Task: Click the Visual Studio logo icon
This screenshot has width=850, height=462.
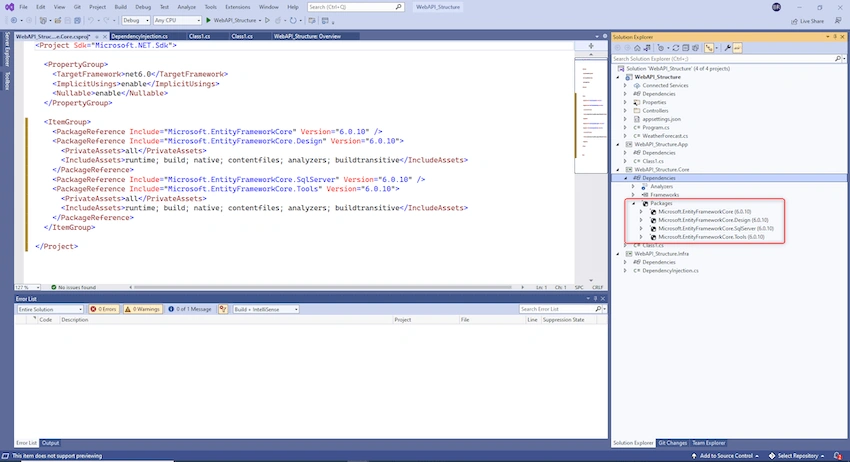Action: point(9,7)
